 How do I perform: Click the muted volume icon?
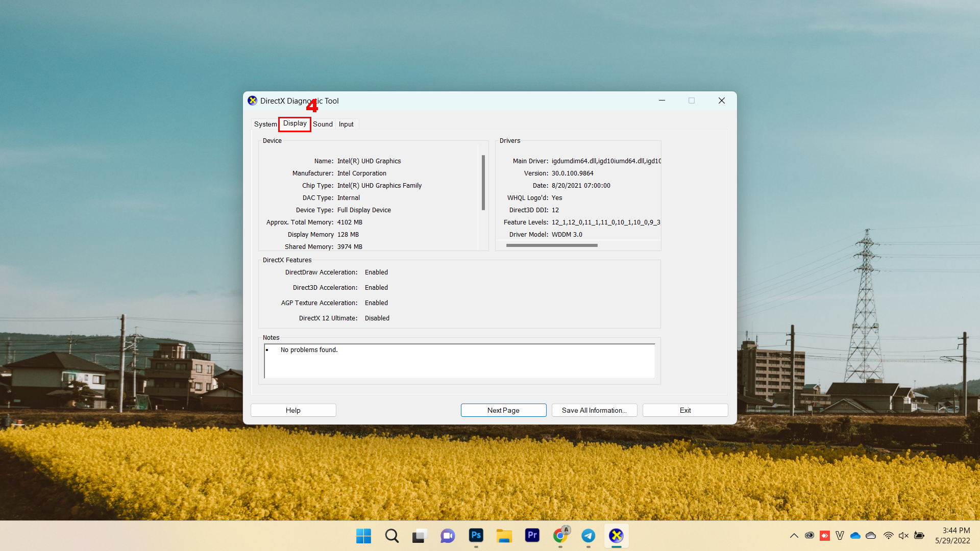pos(903,536)
